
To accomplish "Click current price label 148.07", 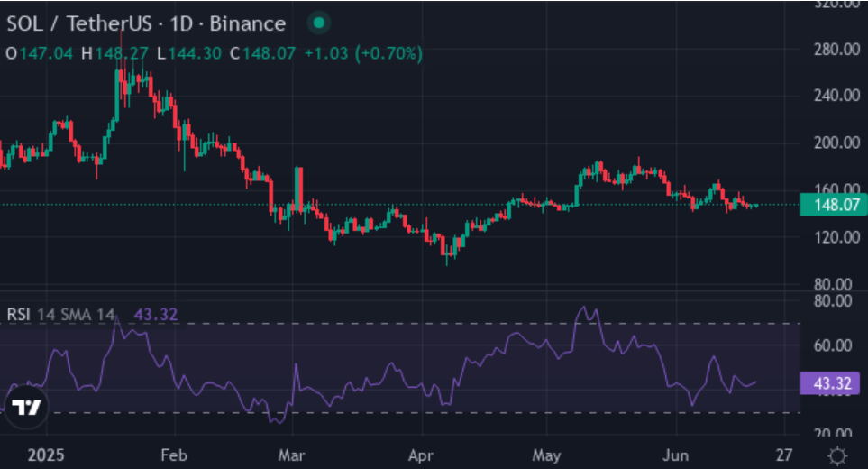I will click(x=834, y=205).
